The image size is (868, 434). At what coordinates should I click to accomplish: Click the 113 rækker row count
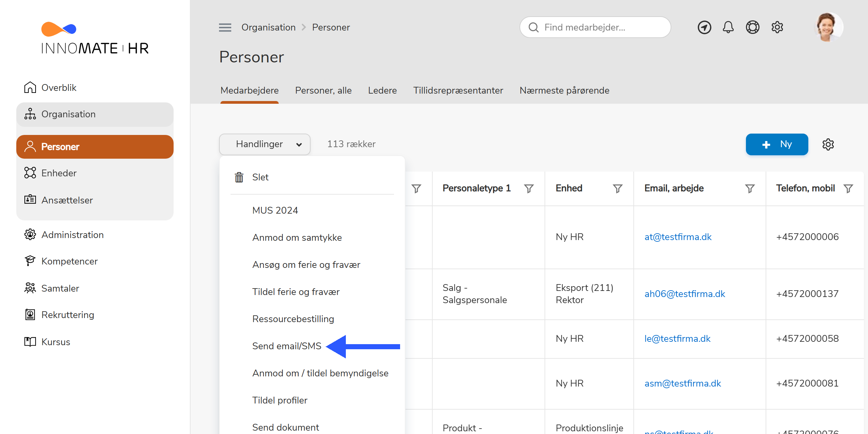click(x=351, y=144)
